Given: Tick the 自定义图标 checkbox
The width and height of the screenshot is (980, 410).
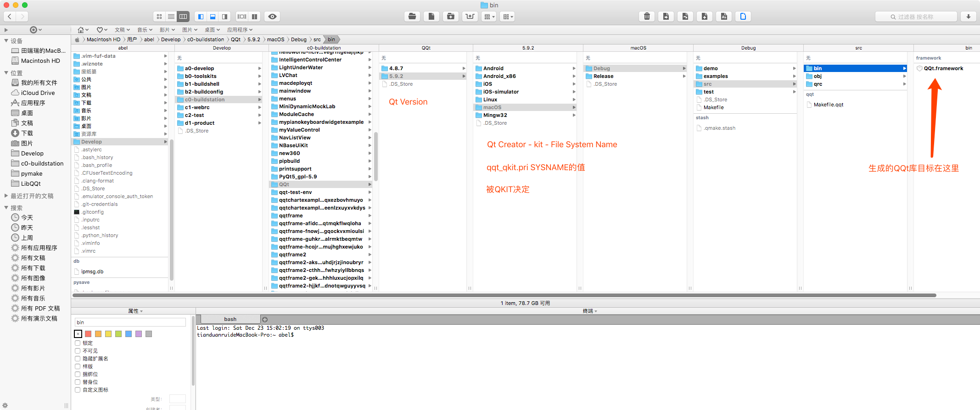Looking at the screenshot, I should tap(78, 390).
